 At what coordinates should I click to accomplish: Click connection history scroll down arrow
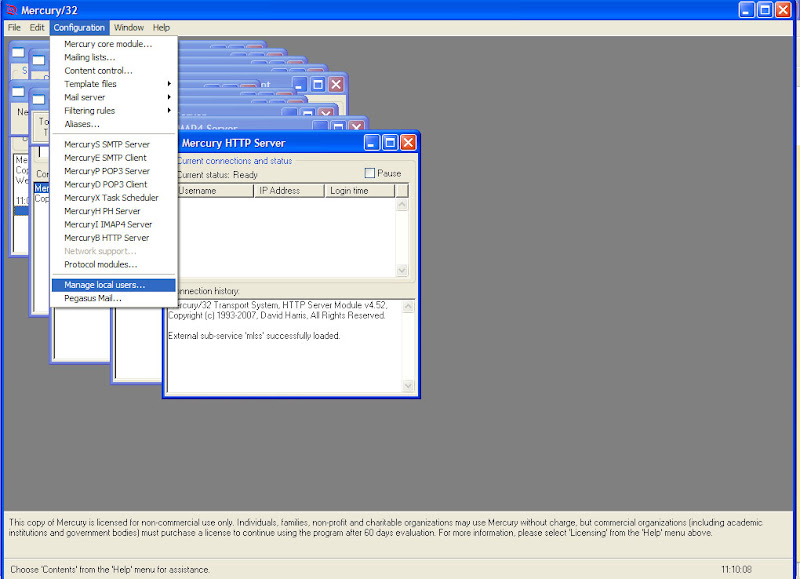(408, 386)
